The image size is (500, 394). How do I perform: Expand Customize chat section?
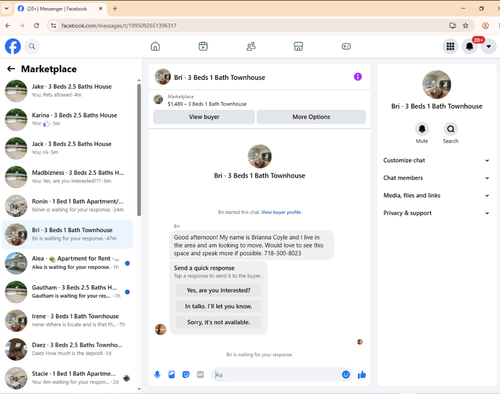pos(436,160)
